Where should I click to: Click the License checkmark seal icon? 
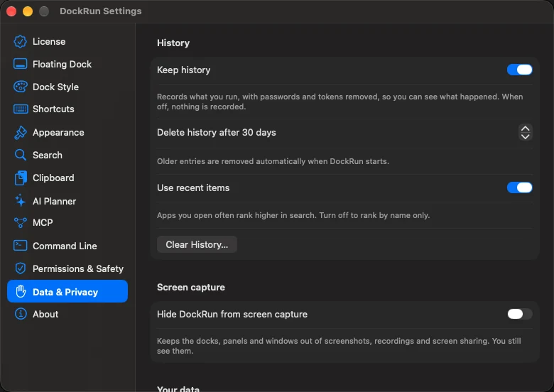20,42
